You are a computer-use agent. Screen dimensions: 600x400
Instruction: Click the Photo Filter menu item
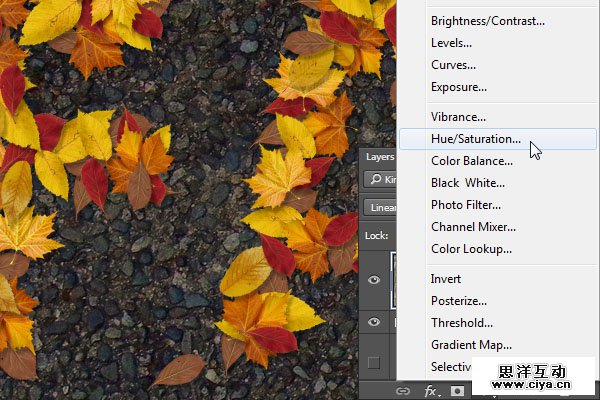466,205
